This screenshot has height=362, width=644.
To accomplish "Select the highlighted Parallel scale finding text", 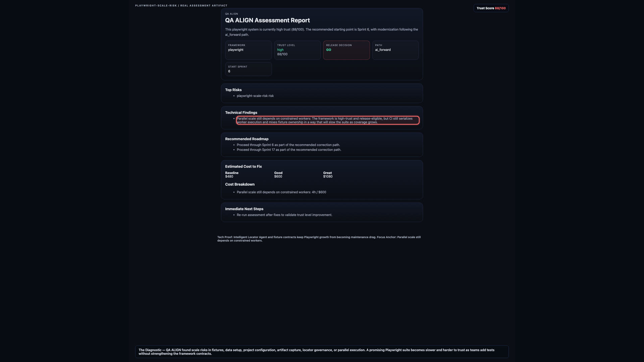I will (328, 120).
